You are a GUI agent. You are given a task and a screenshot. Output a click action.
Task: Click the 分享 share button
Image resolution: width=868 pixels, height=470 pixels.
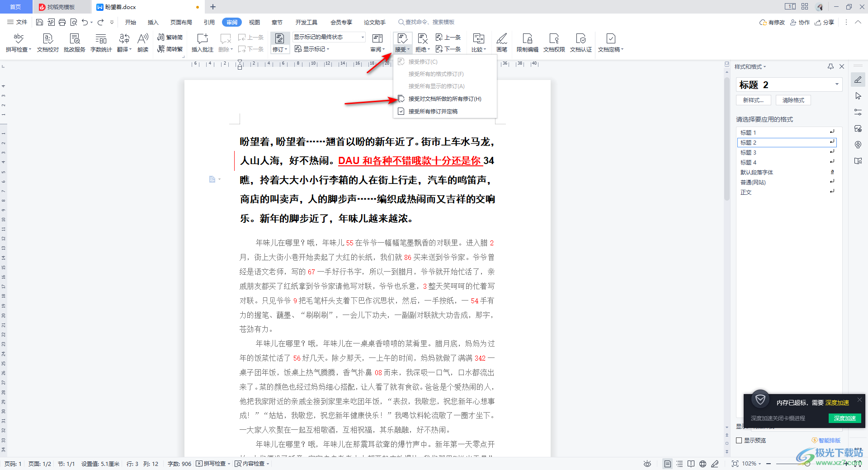[825, 22]
